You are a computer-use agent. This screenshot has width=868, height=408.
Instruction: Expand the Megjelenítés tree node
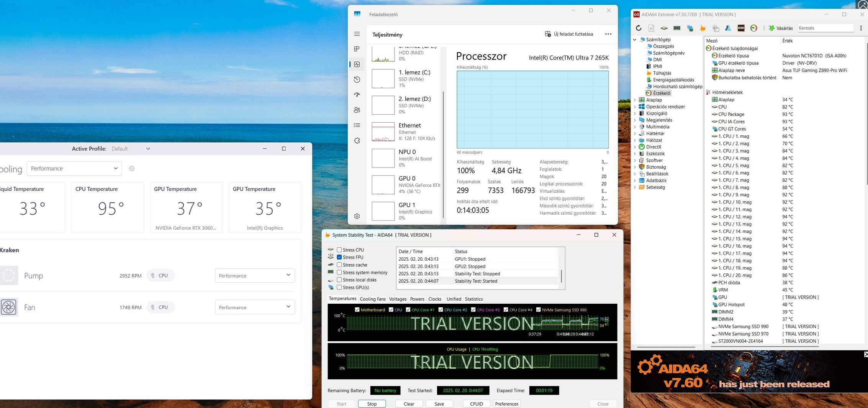(635, 120)
